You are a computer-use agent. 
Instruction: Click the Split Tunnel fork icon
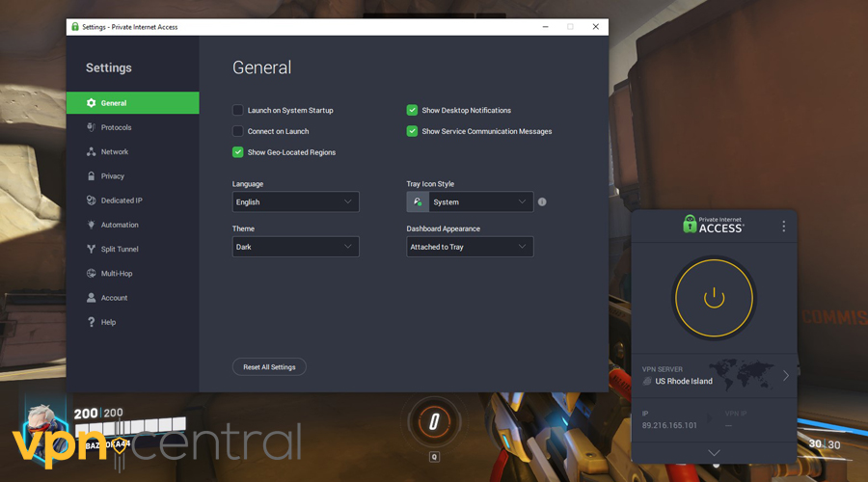tap(92, 249)
